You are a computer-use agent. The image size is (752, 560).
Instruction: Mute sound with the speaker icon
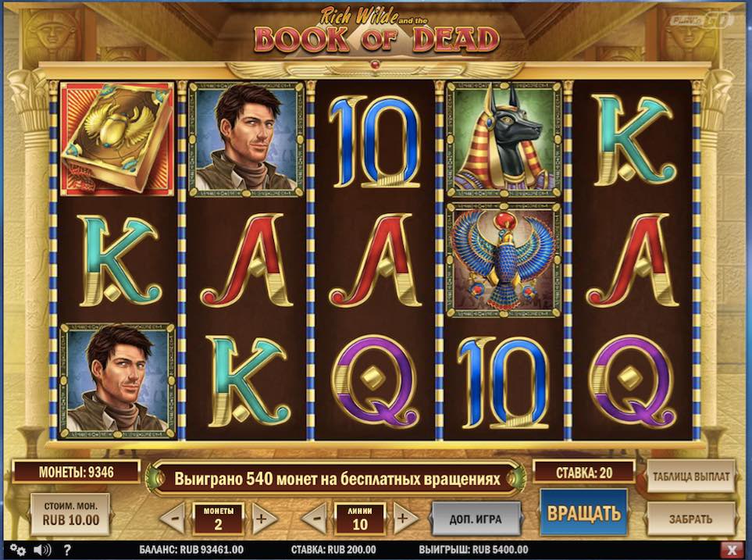(x=42, y=550)
